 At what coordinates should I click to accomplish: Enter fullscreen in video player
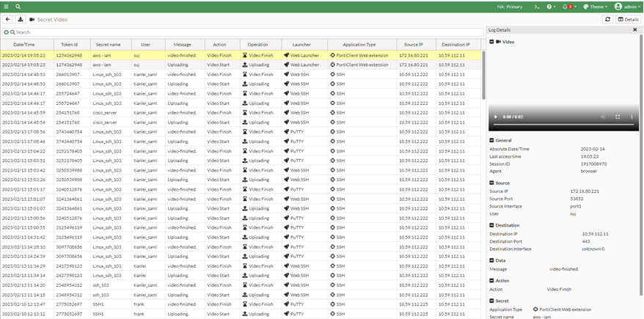[x=618, y=117]
